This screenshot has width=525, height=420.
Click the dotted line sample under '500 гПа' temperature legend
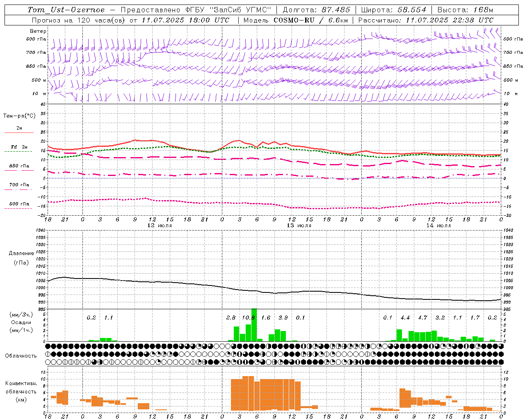pyautogui.click(x=18, y=208)
